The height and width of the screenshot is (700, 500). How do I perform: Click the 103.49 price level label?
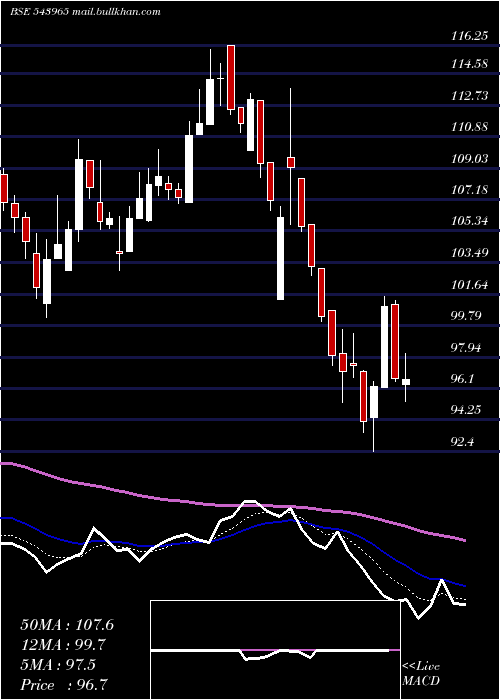click(x=469, y=254)
